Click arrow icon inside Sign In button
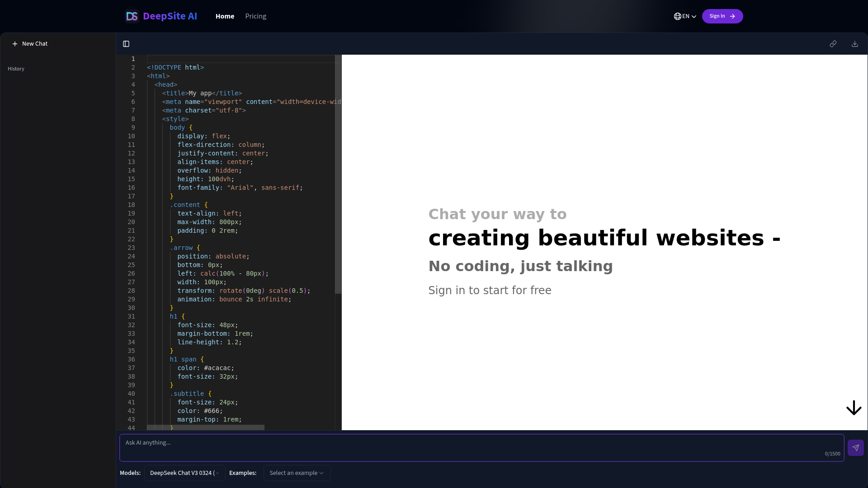Image resolution: width=868 pixels, height=488 pixels. click(x=732, y=16)
